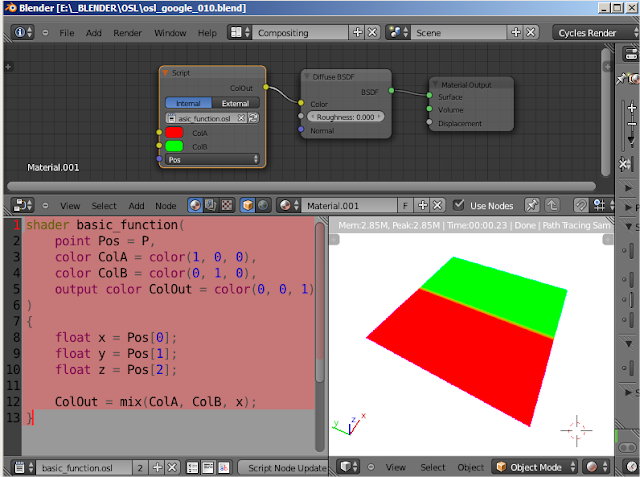This screenshot has height=477, width=640.
Task: Select world shader data type
Action: (263, 205)
